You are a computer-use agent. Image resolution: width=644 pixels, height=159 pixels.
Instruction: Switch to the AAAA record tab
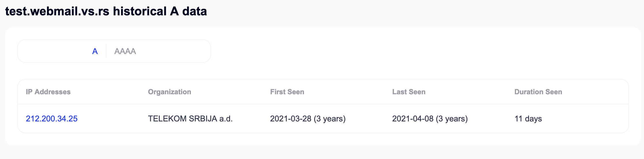click(x=125, y=51)
